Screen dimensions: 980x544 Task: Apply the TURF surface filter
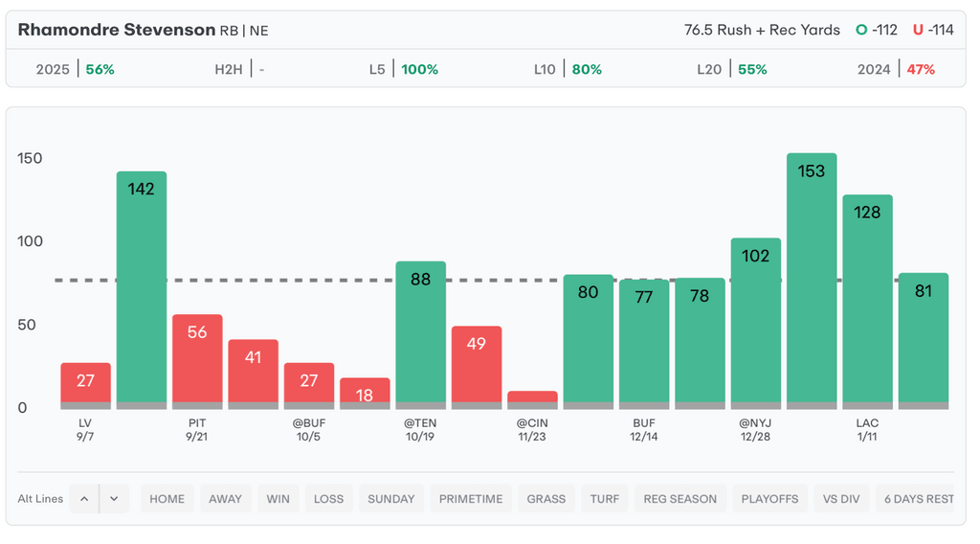point(604,499)
